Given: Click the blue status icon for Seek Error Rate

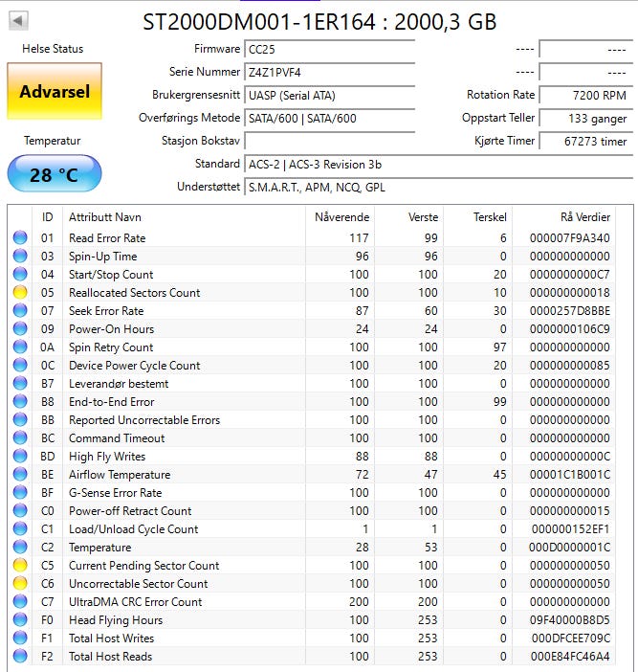Looking at the screenshot, I should (x=20, y=311).
